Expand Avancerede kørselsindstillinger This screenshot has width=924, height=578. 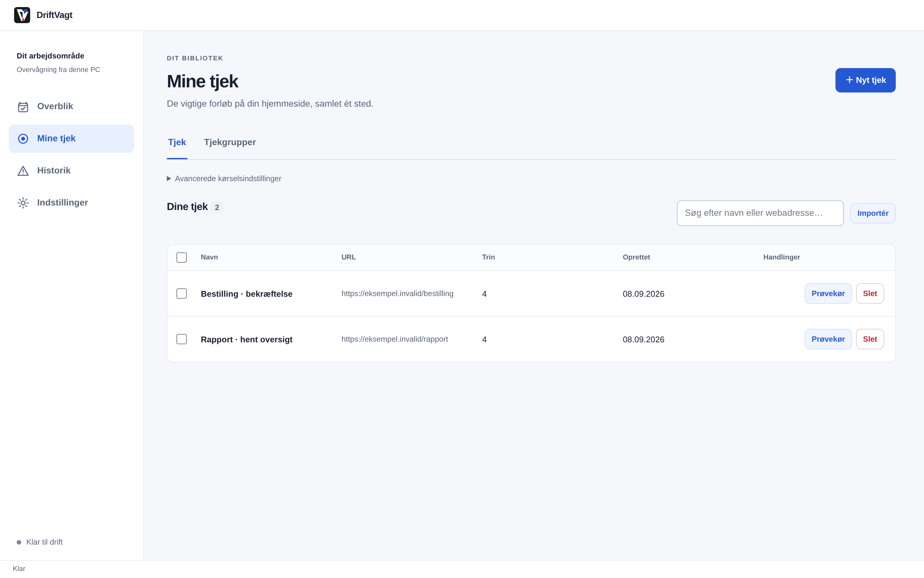(224, 179)
